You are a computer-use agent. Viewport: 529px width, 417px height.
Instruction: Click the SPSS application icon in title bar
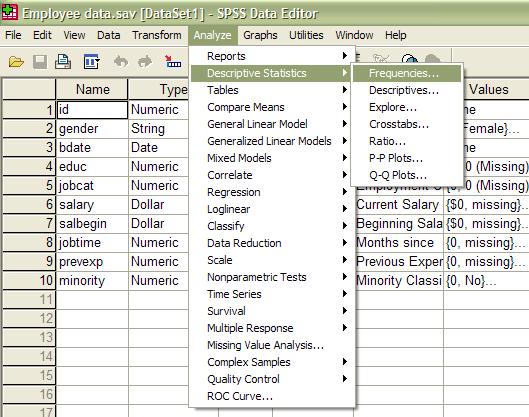(9, 12)
